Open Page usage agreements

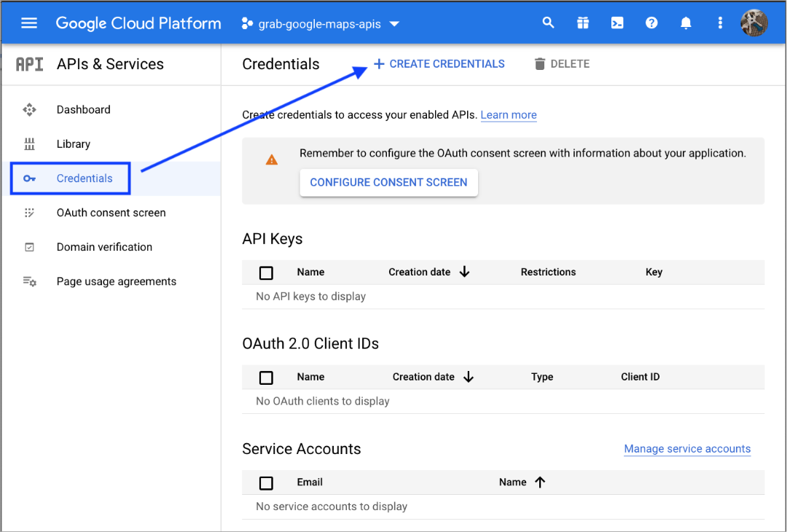[x=117, y=281]
